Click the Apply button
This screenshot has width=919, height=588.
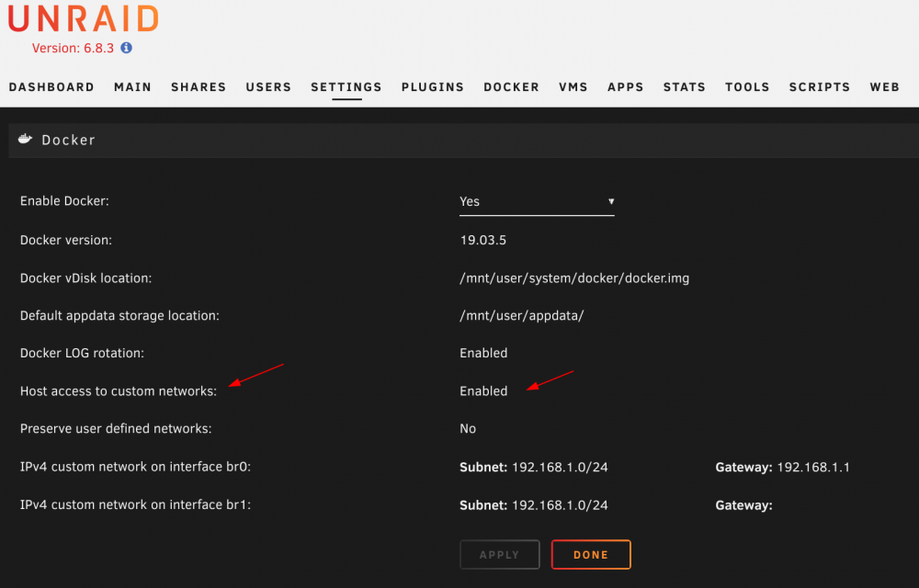(499, 555)
